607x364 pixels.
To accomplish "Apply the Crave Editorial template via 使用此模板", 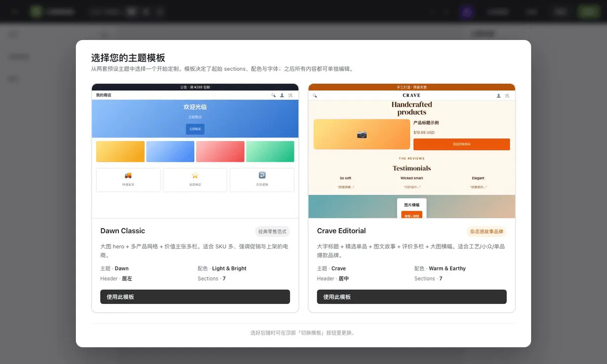I will tap(412, 297).
